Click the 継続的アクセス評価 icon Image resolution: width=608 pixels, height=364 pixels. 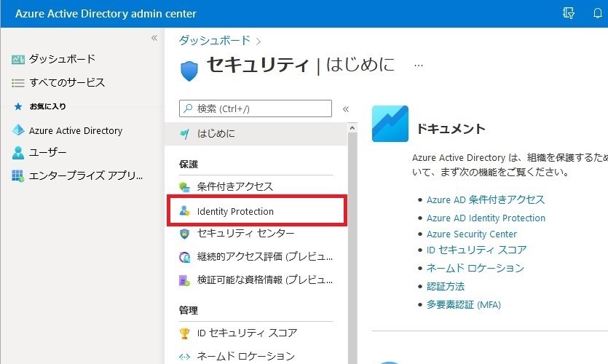[x=184, y=257]
